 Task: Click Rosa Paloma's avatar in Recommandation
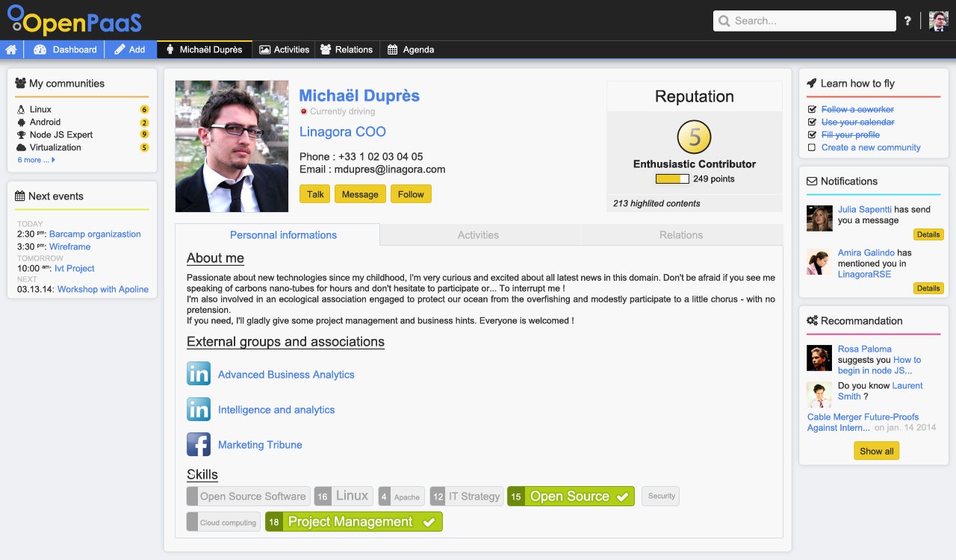point(819,358)
